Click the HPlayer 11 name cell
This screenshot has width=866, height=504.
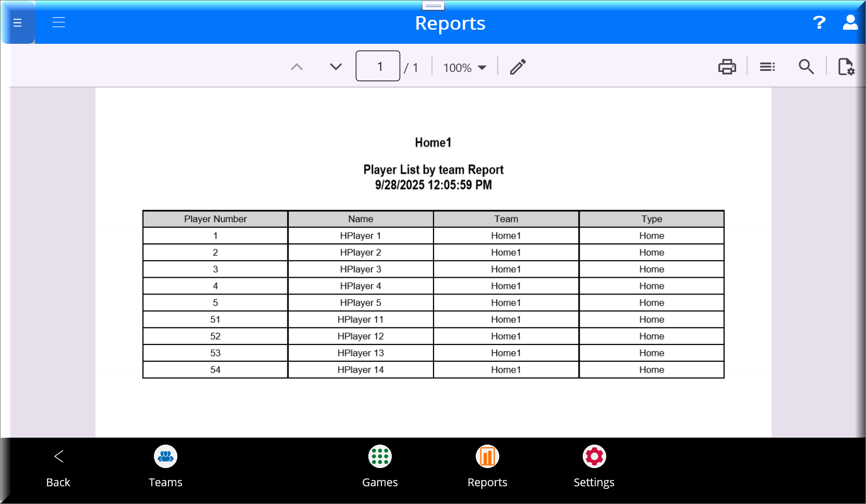[x=360, y=319]
